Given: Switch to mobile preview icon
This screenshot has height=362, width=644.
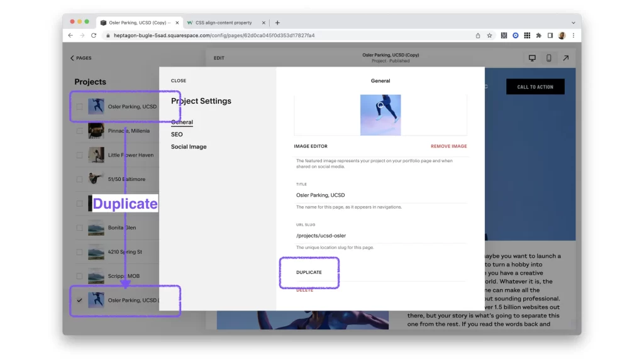Looking at the screenshot, I should [x=548, y=58].
